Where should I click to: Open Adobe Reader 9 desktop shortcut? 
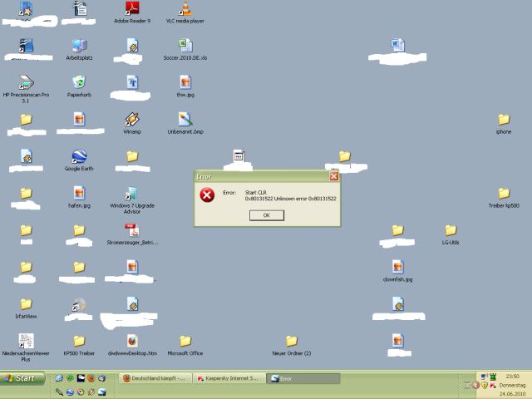tap(132, 9)
